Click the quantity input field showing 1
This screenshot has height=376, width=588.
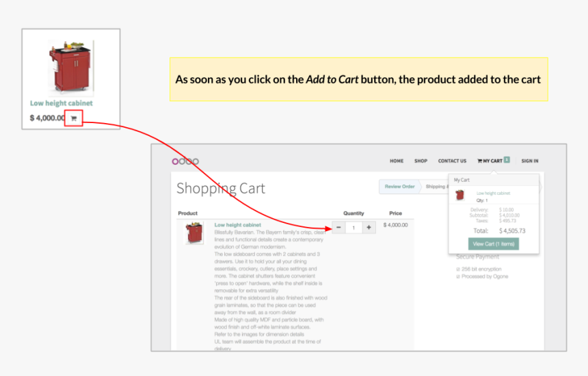[353, 228]
